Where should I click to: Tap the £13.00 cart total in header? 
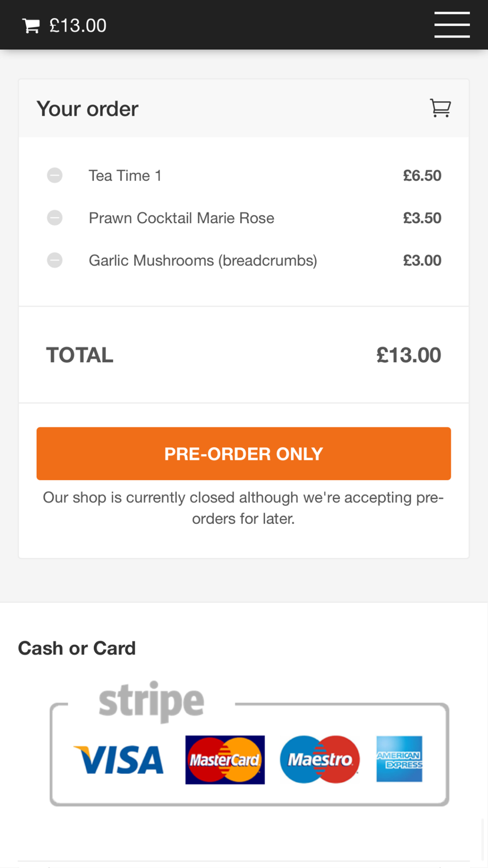coord(78,26)
